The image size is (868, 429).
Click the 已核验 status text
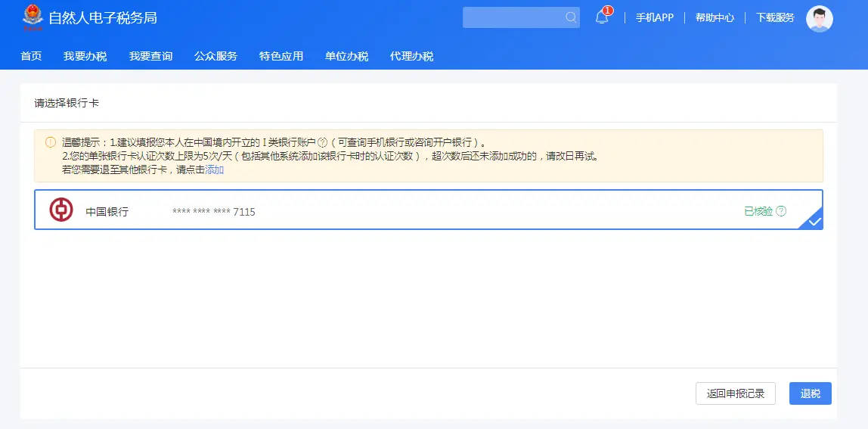click(x=758, y=211)
